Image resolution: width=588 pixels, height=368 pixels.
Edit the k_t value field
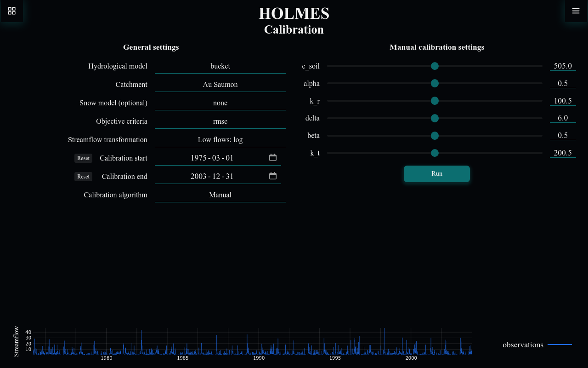coord(563,153)
